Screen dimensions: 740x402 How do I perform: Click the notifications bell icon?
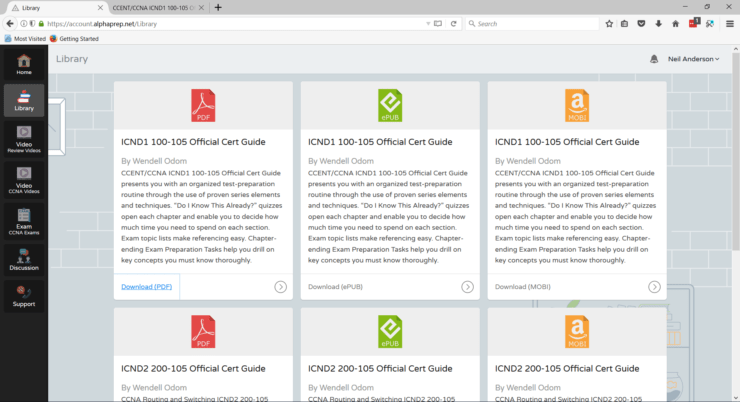click(x=654, y=59)
